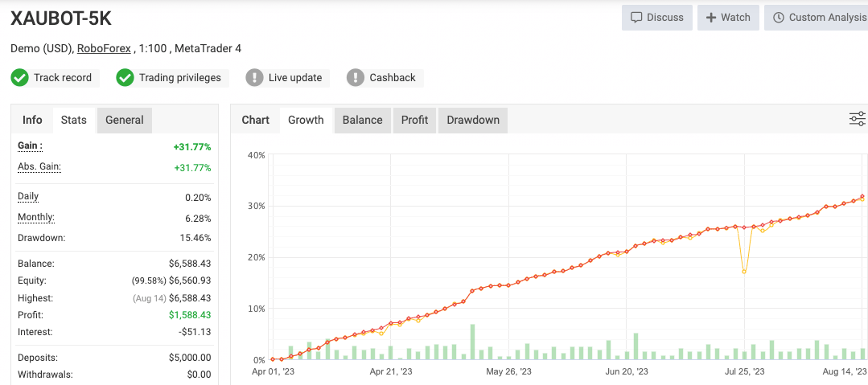
Task: Click the Discuss speech bubble icon
Action: point(636,18)
